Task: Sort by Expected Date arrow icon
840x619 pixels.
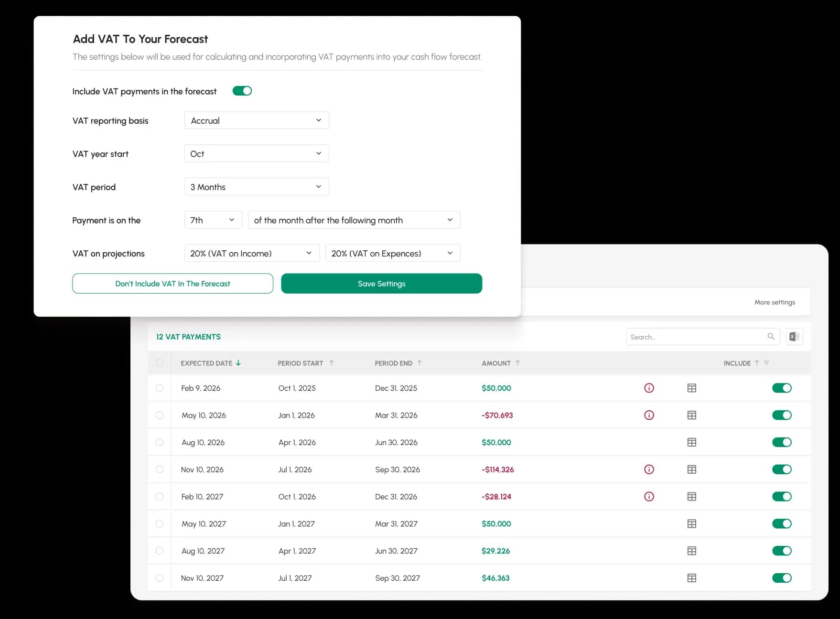Action: 238,363
